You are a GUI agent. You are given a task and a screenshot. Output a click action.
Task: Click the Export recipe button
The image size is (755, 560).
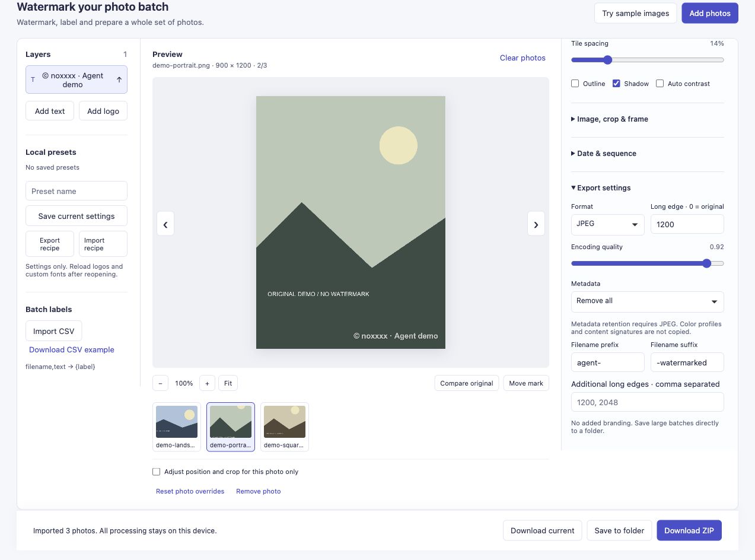tap(50, 244)
